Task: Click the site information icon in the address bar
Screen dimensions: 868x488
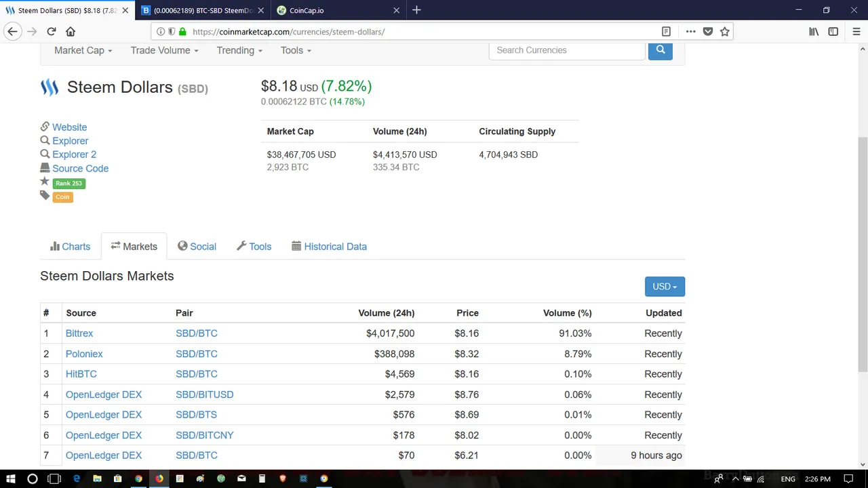Action: 161,31
